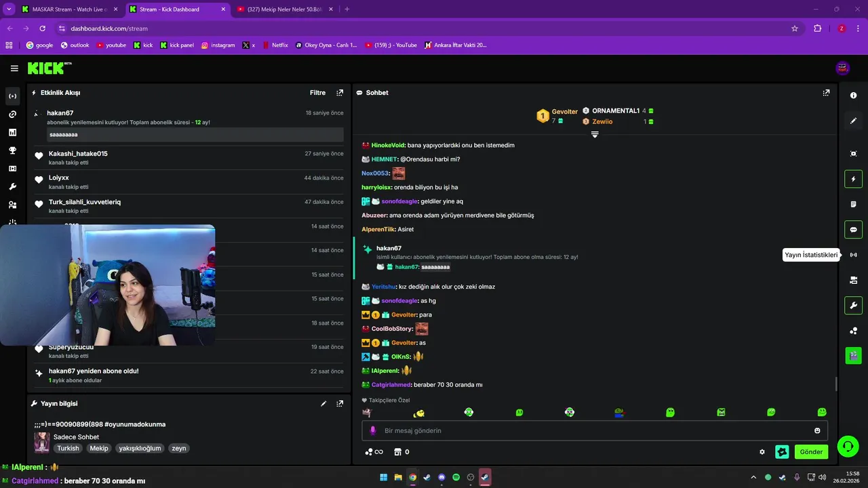Viewport: 868px width, 488px height.
Task: Expand the chat leaderboard chevron
Action: tap(595, 135)
